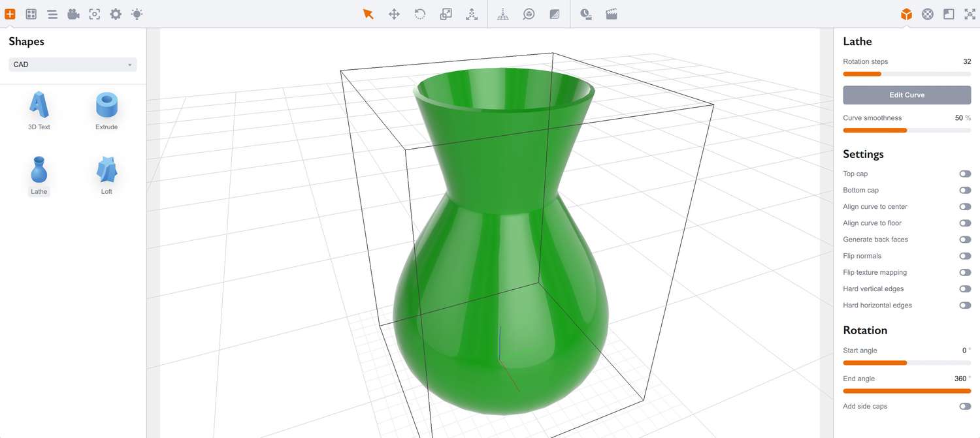The height and width of the screenshot is (438, 980).
Task: Open the gear settings icon
Action: pyautogui.click(x=116, y=14)
